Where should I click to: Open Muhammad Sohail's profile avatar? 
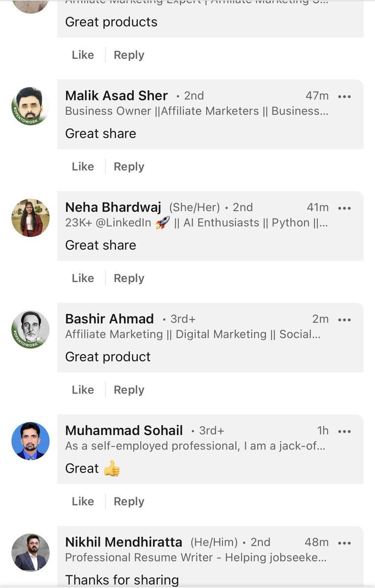tap(30, 441)
